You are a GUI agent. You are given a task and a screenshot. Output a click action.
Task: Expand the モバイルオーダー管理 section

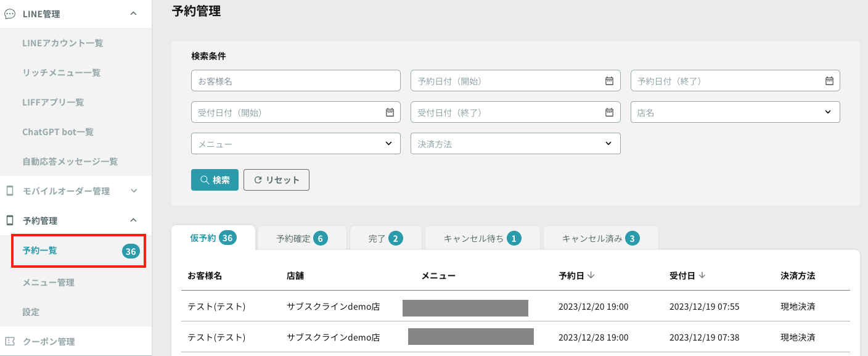point(134,191)
